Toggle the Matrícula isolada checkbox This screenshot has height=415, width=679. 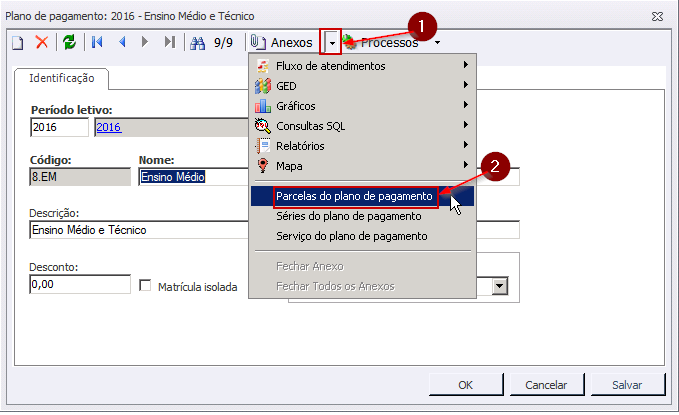coord(146,286)
